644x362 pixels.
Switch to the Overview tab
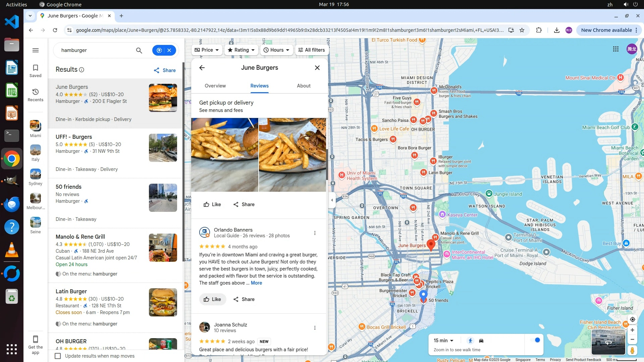pyautogui.click(x=215, y=86)
